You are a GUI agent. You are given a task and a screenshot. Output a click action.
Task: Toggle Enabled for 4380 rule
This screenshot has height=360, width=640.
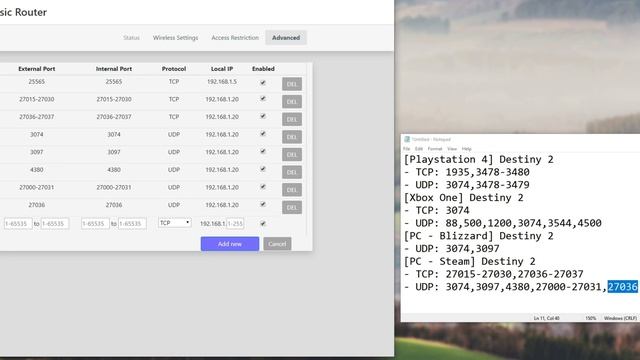tap(263, 169)
